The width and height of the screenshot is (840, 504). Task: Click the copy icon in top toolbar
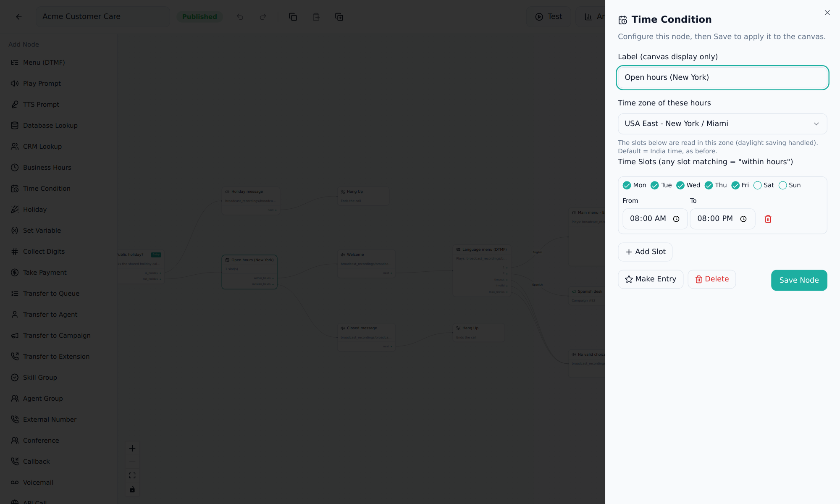click(x=293, y=17)
